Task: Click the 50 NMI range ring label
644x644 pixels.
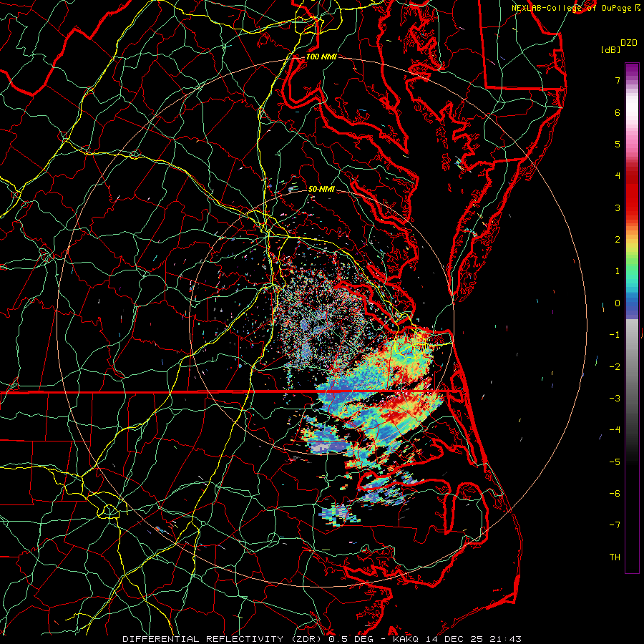Action: click(x=321, y=189)
